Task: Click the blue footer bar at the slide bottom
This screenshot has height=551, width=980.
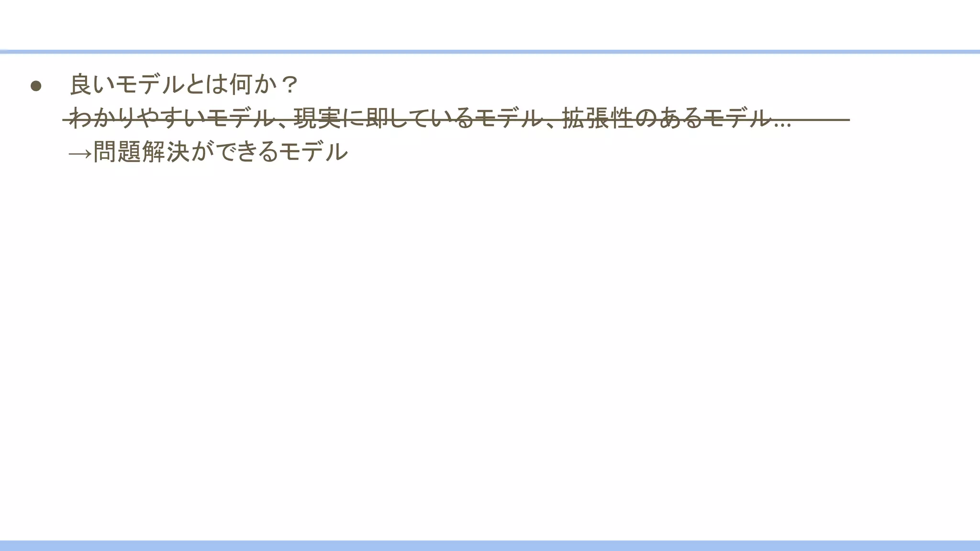Action: (490, 546)
